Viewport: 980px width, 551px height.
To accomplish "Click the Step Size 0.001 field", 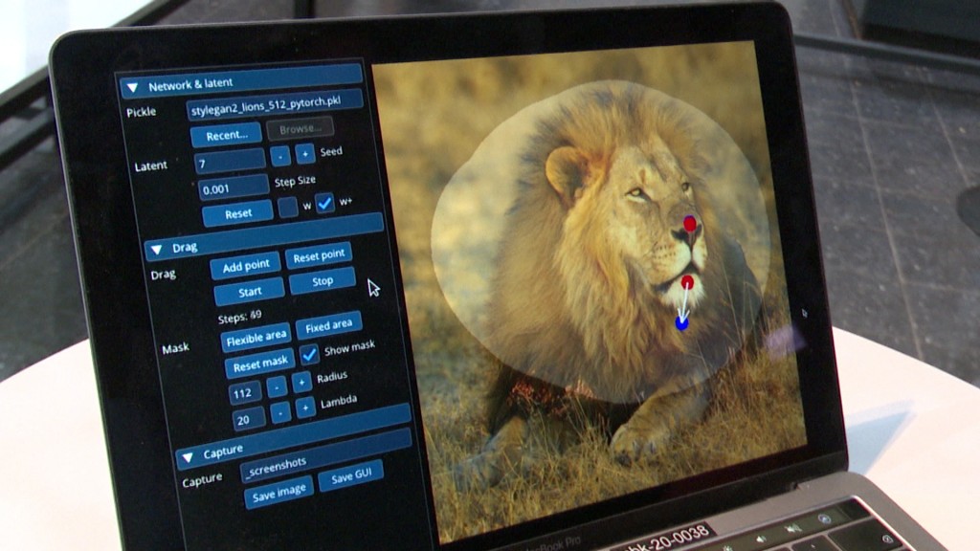I will pos(234,187).
